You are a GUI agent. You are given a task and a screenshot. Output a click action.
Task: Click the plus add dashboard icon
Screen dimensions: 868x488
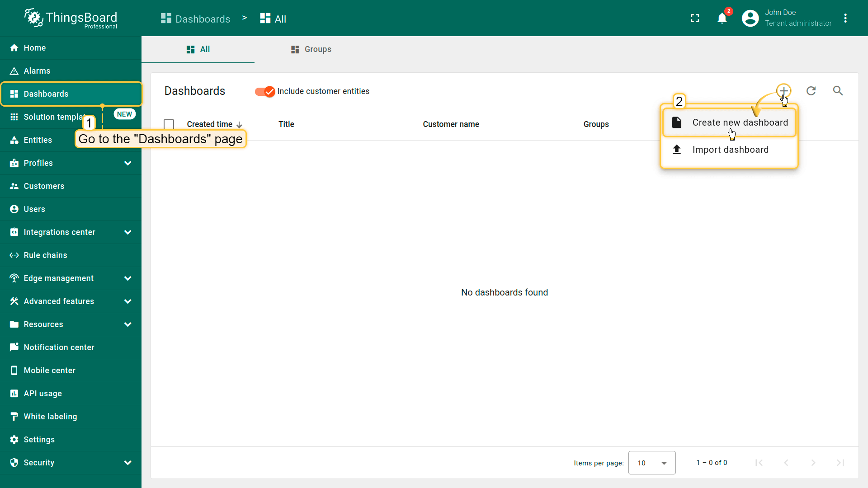pyautogui.click(x=783, y=90)
